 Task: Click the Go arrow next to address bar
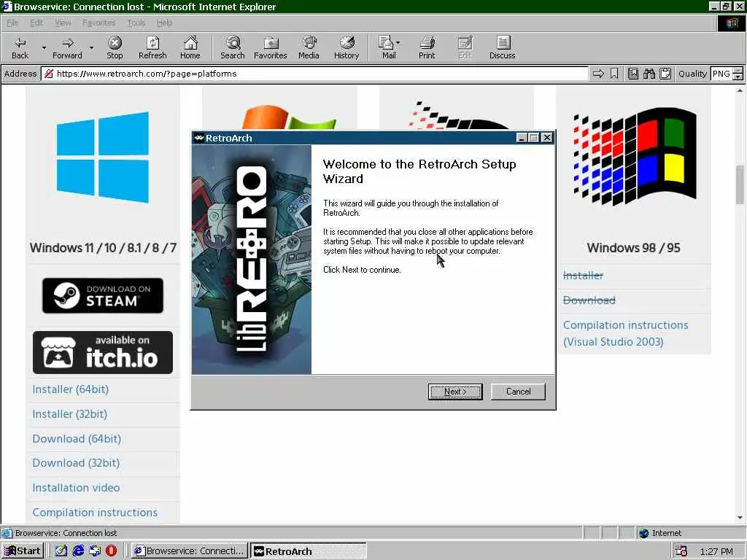(598, 74)
